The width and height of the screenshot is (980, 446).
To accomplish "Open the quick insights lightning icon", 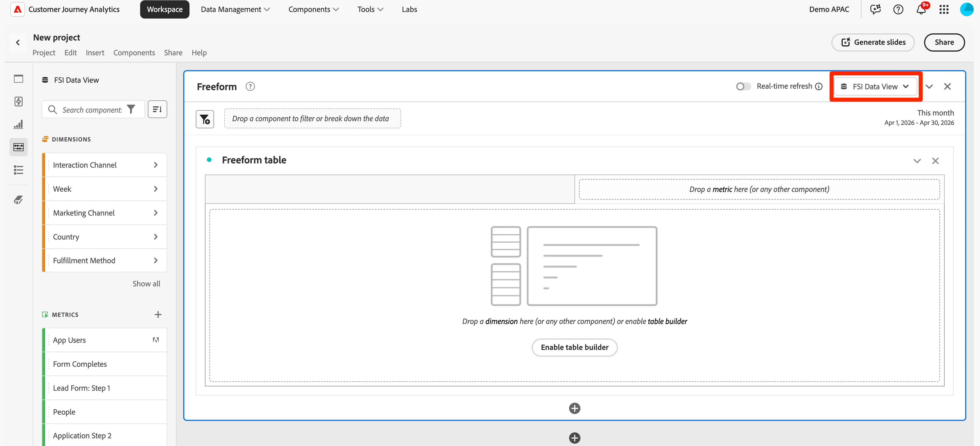I will pos(18,102).
